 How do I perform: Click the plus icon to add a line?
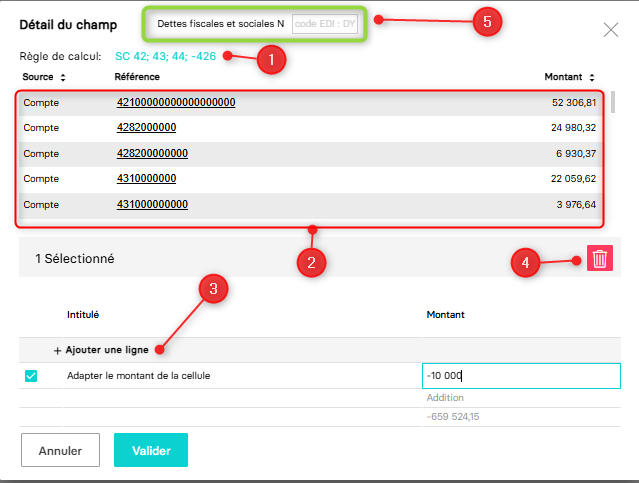pyautogui.click(x=58, y=351)
